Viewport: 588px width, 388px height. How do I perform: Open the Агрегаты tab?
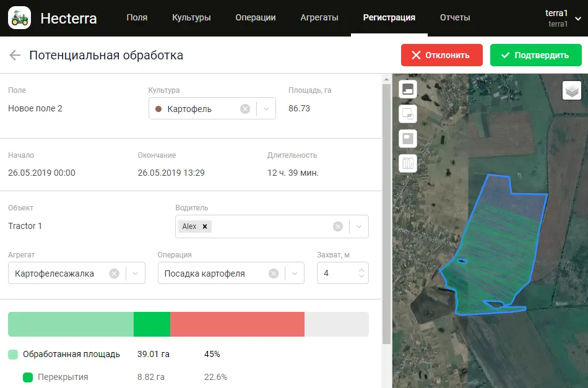click(319, 17)
